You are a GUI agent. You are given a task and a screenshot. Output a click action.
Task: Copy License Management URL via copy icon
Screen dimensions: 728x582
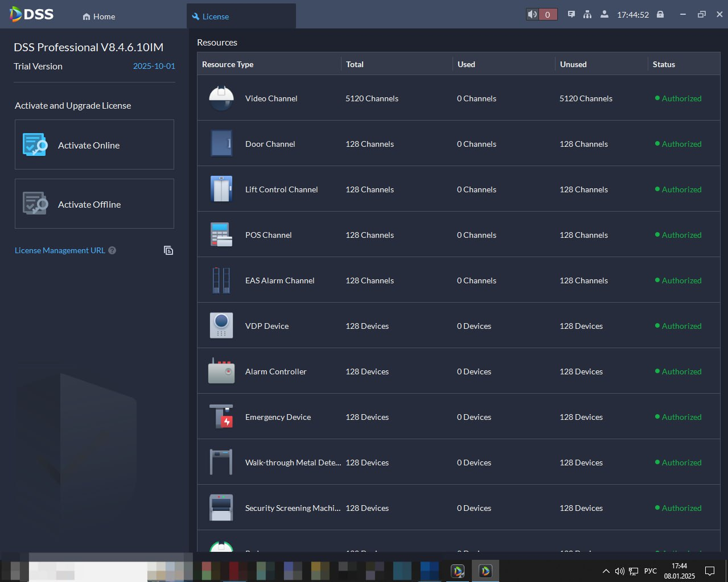168,250
